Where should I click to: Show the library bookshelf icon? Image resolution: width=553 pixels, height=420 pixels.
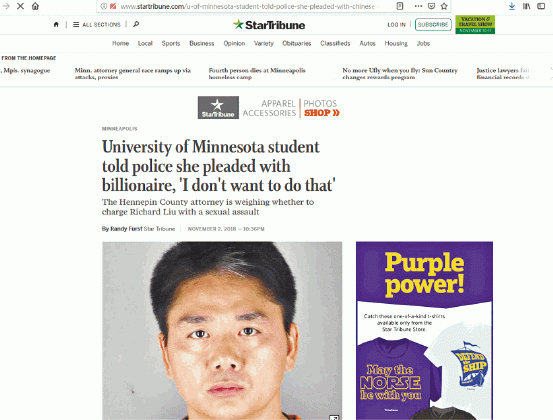click(x=527, y=6)
